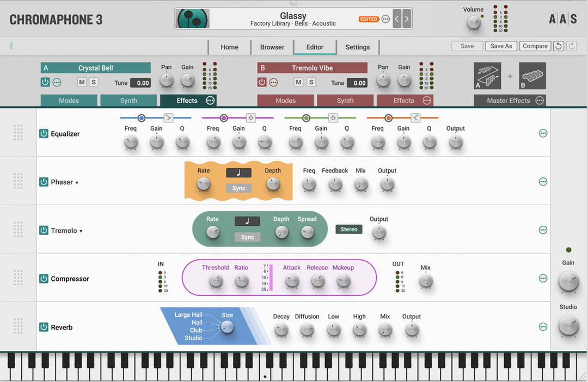Click the Tremolo quarter-note rate selector
The width and height of the screenshot is (588, 382).
247,221
